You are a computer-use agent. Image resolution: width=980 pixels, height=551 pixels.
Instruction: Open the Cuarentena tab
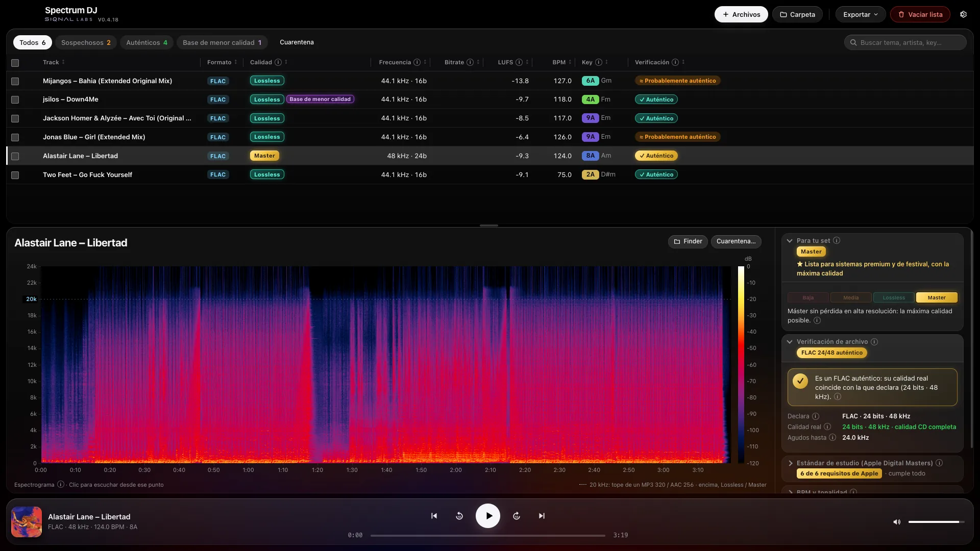[x=297, y=42]
